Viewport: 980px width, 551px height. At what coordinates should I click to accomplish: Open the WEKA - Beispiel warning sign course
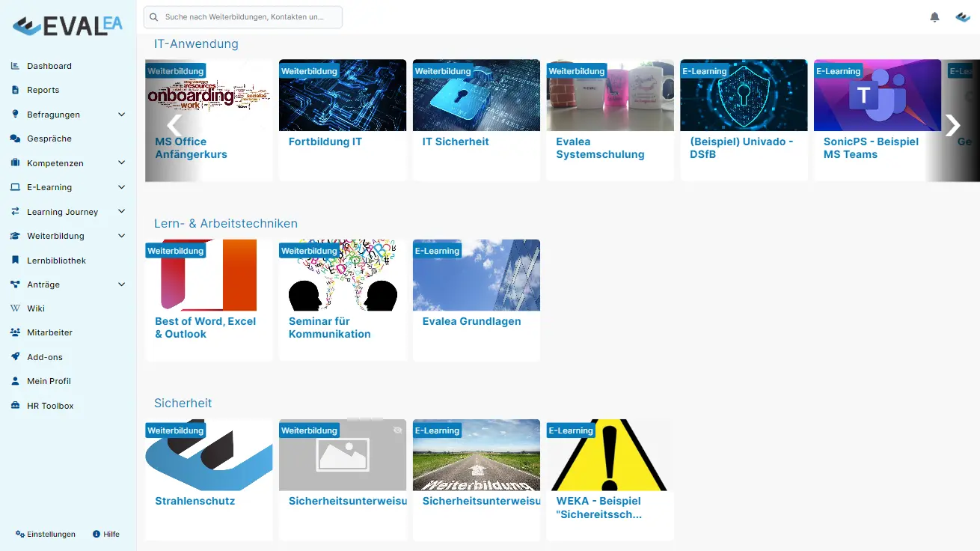[x=610, y=480]
